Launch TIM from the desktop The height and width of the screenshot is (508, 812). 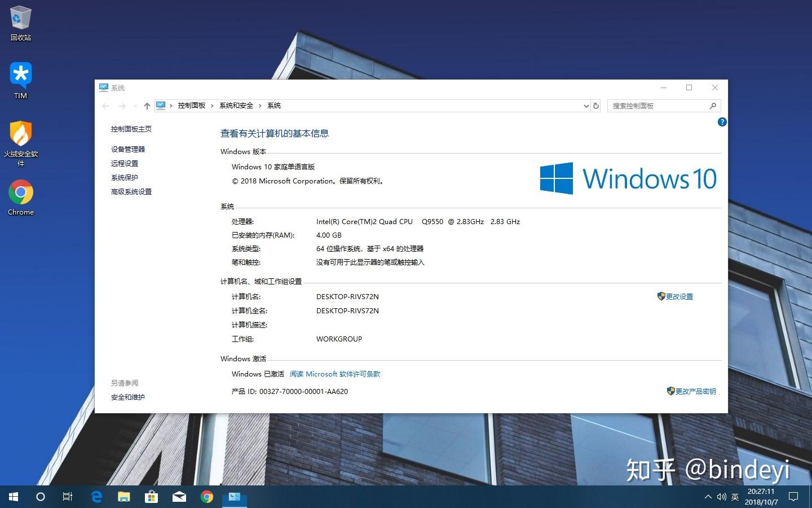click(20, 81)
